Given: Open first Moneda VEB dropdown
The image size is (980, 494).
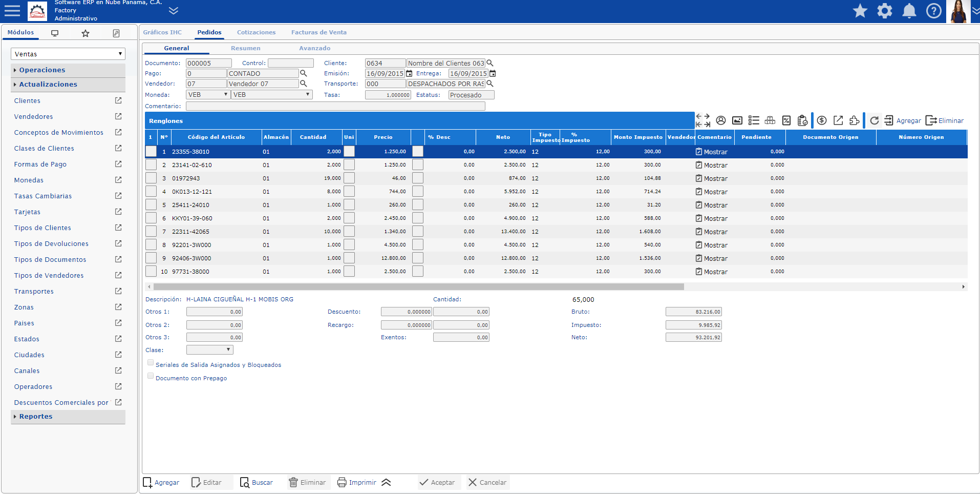Looking at the screenshot, I should coord(208,95).
